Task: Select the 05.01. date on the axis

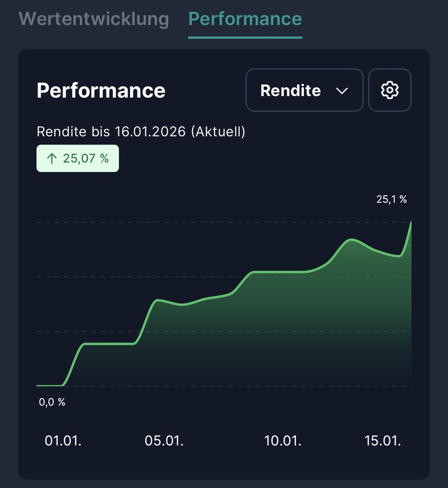Action: pyautogui.click(x=164, y=440)
